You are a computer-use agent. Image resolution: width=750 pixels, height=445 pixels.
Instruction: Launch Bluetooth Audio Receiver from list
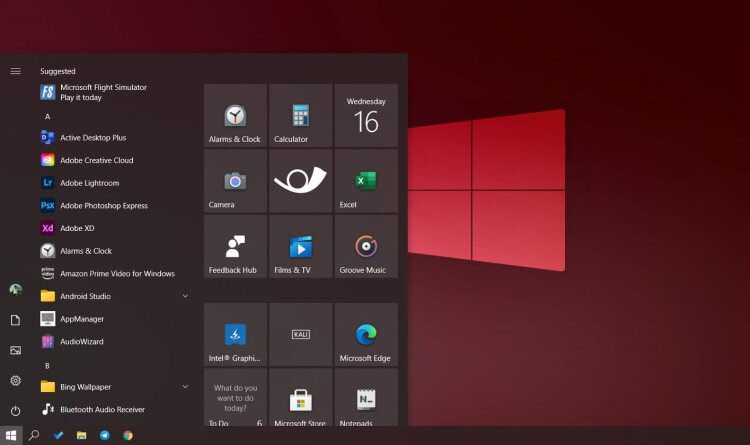coord(115,410)
